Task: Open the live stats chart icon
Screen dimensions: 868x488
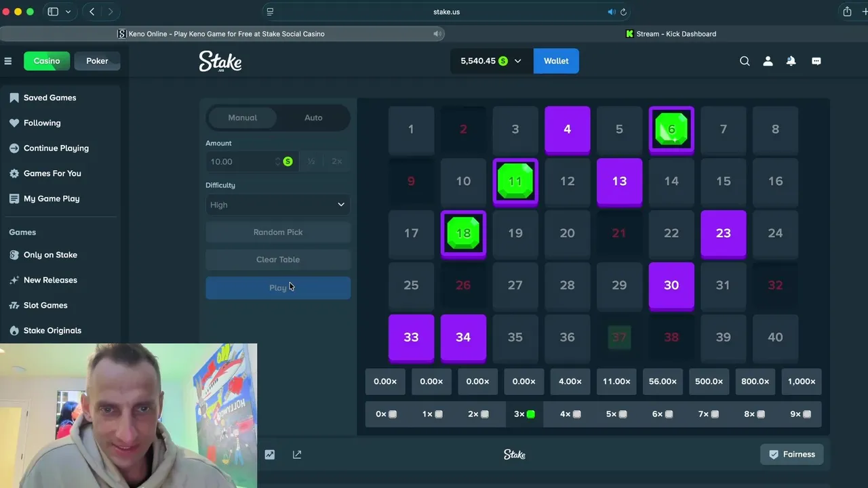Action: click(270, 455)
